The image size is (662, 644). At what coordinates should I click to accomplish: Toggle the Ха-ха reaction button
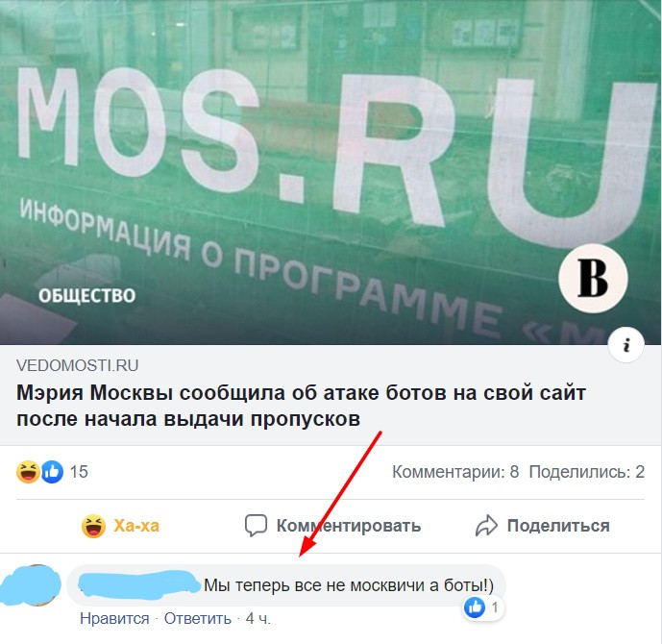click(120, 526)
